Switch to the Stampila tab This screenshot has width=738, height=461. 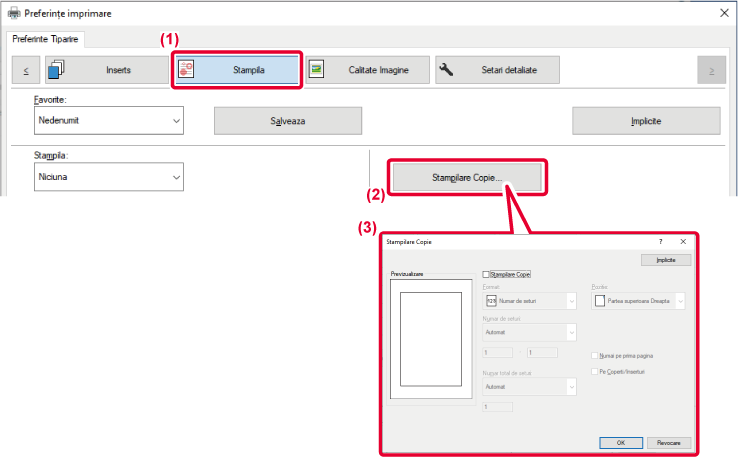click(x=236, y=70)
